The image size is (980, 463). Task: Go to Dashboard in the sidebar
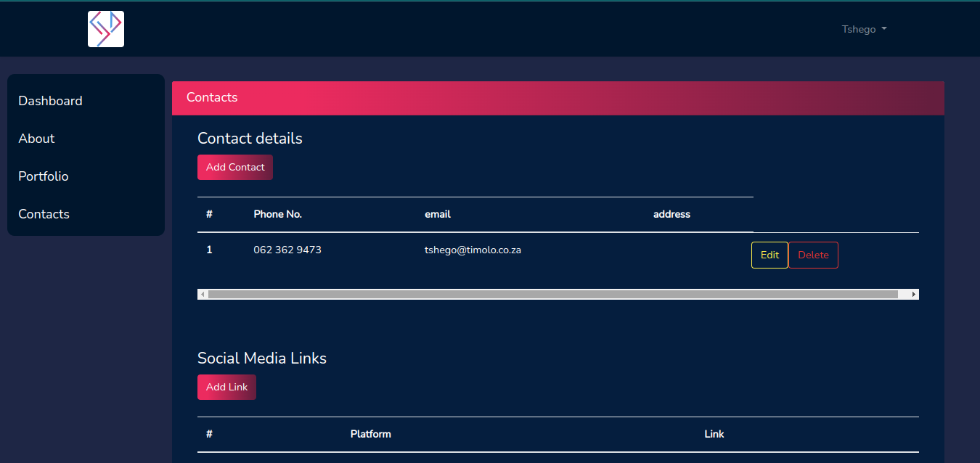[50, 101]
